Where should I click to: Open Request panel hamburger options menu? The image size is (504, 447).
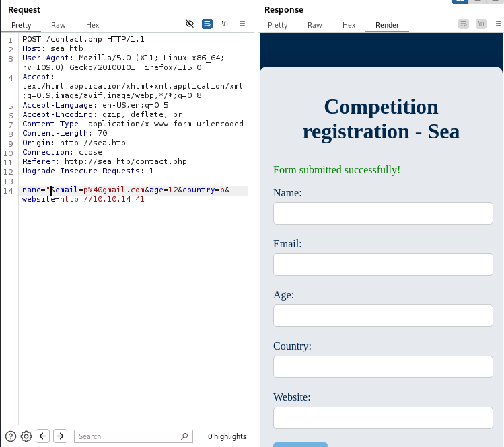(242, 24)
